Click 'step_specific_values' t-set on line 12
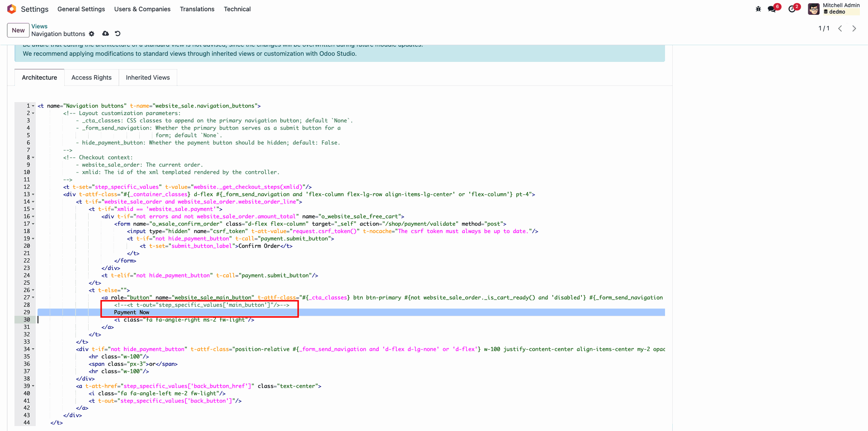Screen dimensions: 868x431 127,187
